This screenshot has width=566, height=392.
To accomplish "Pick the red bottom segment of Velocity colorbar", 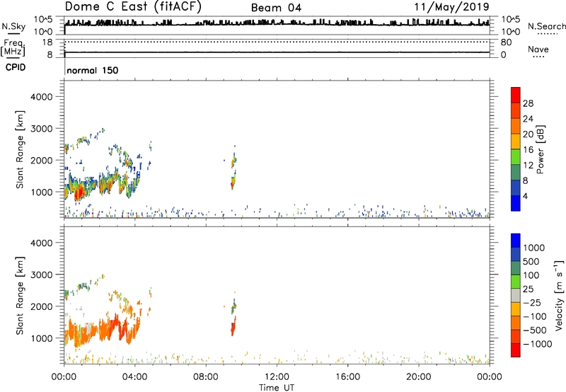I will [x=516, y=350].
